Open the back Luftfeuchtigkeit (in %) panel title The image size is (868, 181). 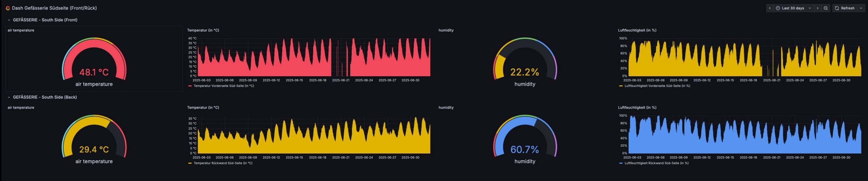pos(637,108)
